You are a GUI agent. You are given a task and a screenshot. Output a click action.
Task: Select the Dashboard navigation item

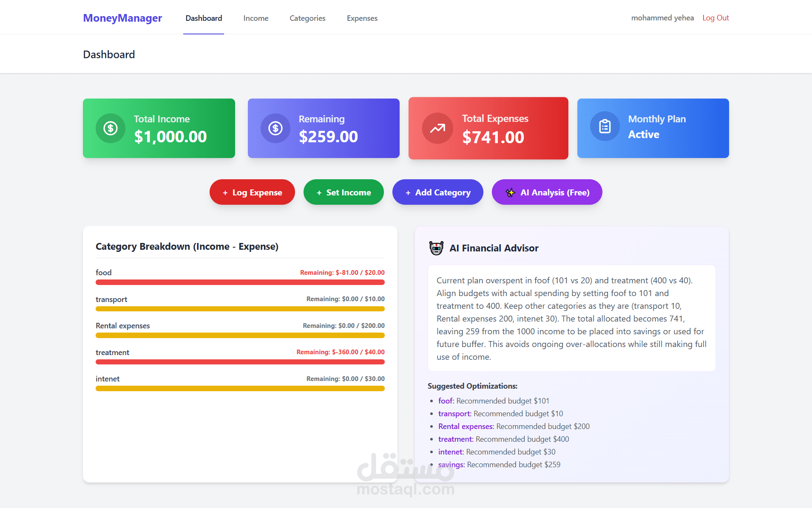[204, 18]
